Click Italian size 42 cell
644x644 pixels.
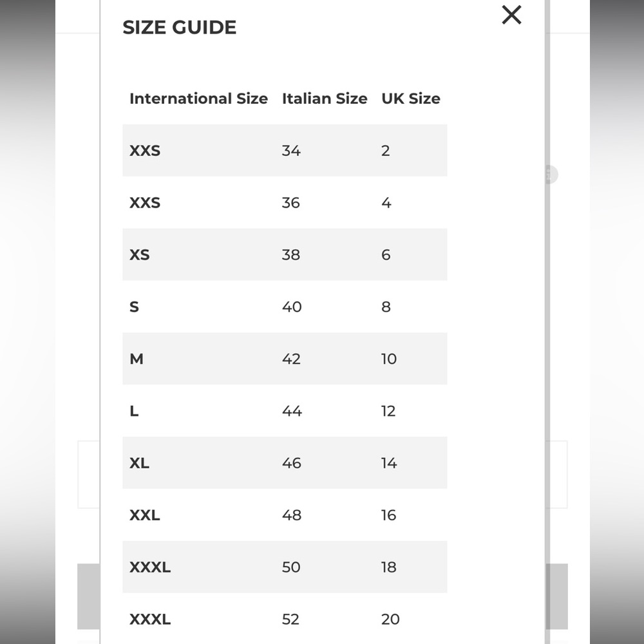click(291, 359)
